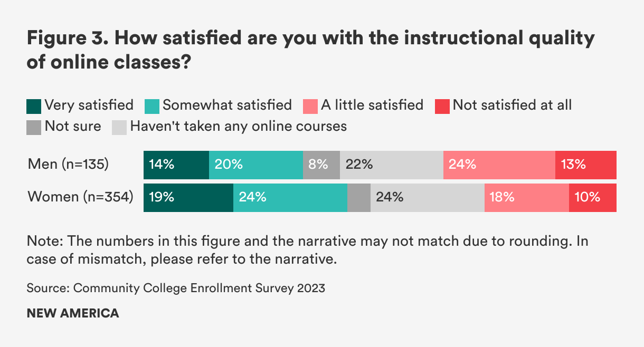
Task: Click the Women 10% not satisfied segment
Action: point(592,197)
